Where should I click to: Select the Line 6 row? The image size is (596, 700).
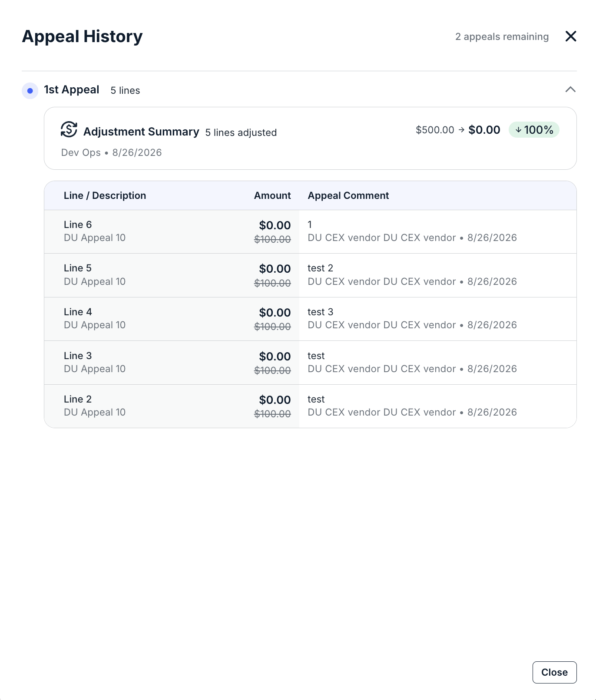tap(310, 232)
